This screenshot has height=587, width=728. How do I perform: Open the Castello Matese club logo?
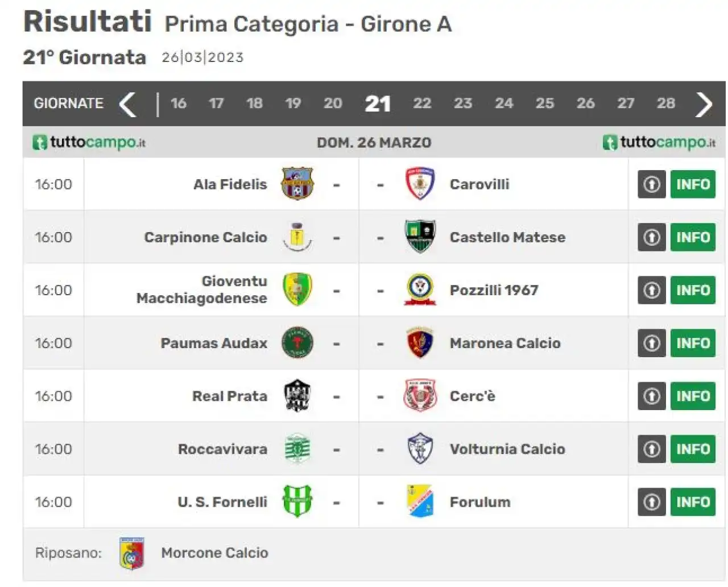pos(420,236)
